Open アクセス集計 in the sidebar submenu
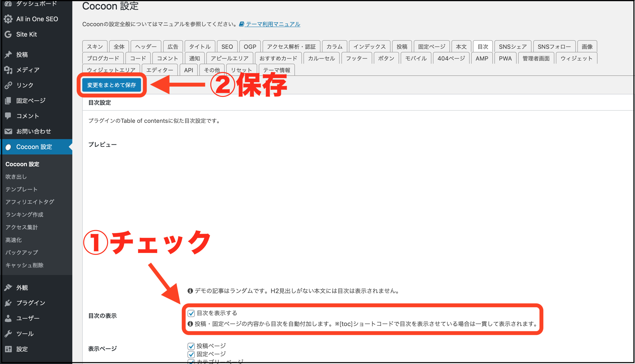635x364 pixels. pyautogui.click(x=22, y=227)
